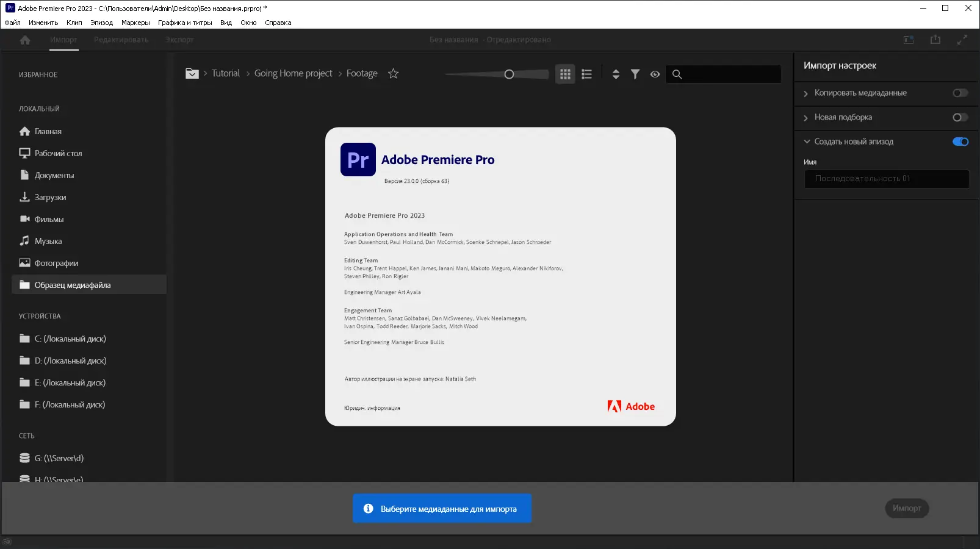This screenshot has width=980, height=549.
Task: Switch to the Импорт tab
Action: coord(63,40)
